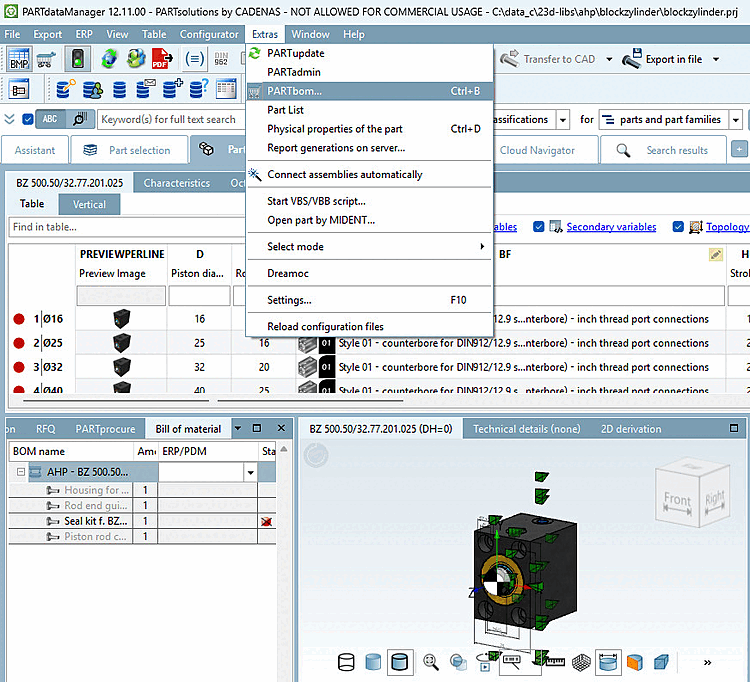Toggle the checkbox beside ABC search button
This screenshot has width=750, height=682.
pos(28,119)
